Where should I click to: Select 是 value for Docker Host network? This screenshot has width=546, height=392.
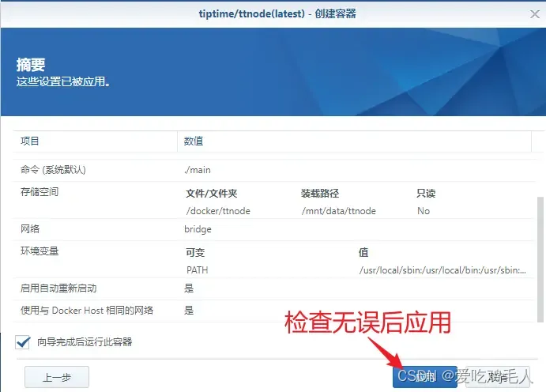click(x=189, y=310)
